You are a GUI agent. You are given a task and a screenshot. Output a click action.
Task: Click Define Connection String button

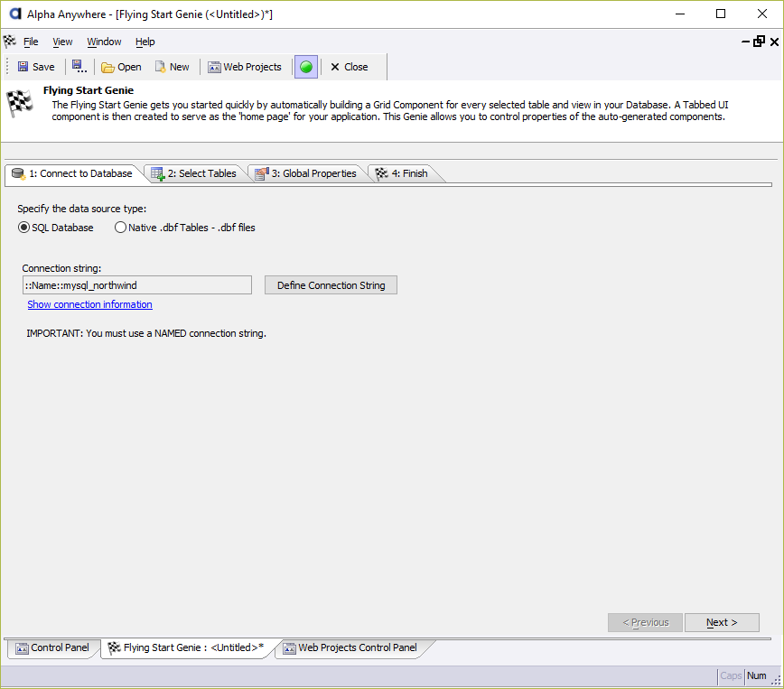[331, 285]
